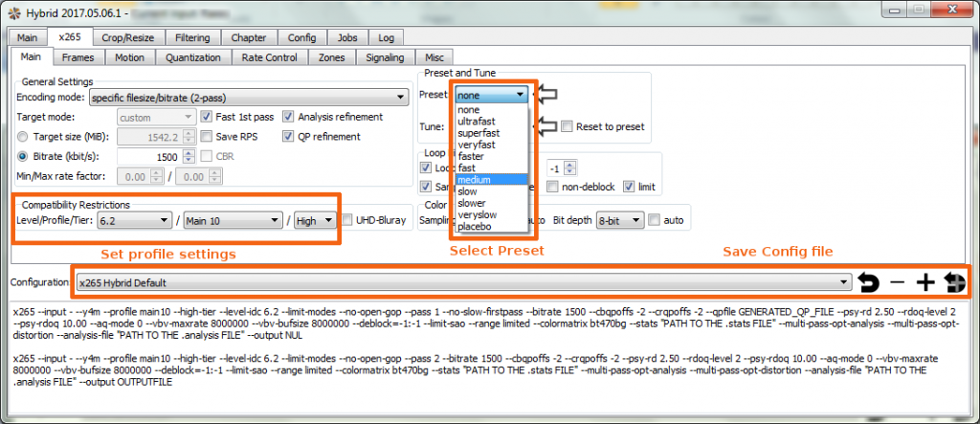980x424 pixels.
Task: Open the Config tab
Action: (x=301, y=38)
